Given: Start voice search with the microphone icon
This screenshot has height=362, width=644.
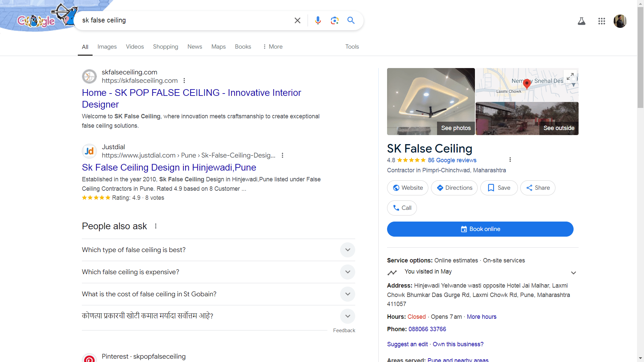Looking at the screenshot, I should point(318,20).
